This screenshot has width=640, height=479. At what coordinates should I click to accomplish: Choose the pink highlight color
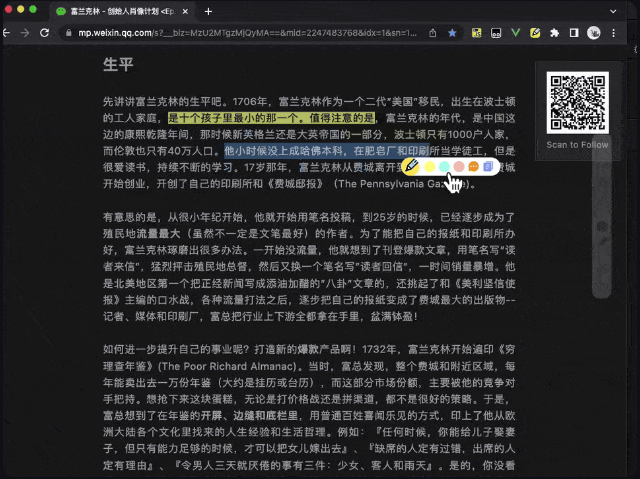(458, 166)
